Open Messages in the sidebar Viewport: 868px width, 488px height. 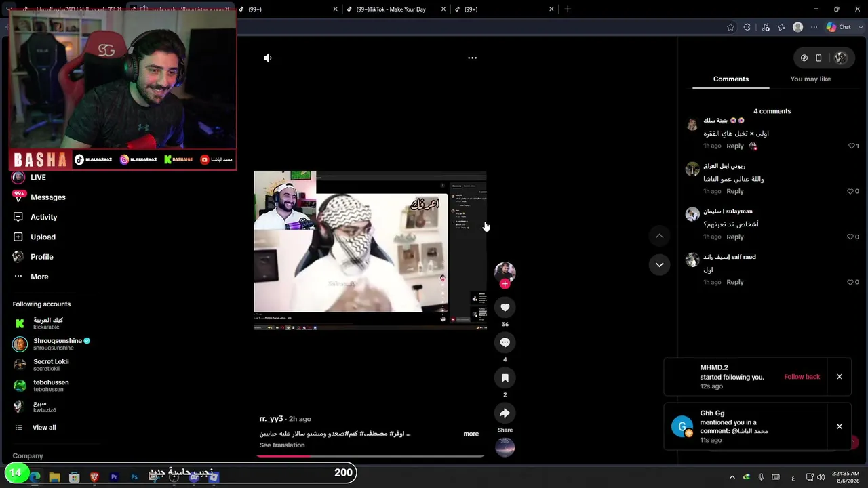pos(39,197)
